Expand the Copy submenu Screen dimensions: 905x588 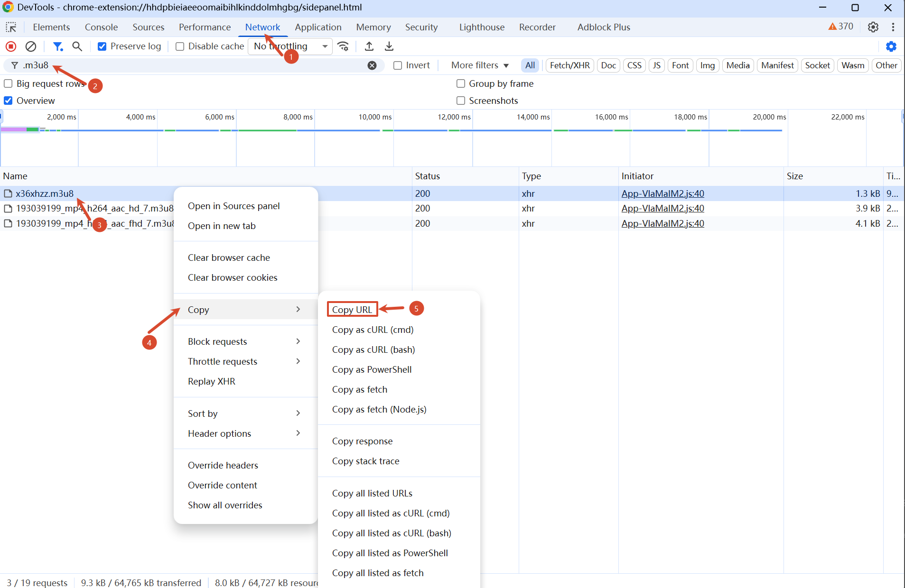click(245, 310)
